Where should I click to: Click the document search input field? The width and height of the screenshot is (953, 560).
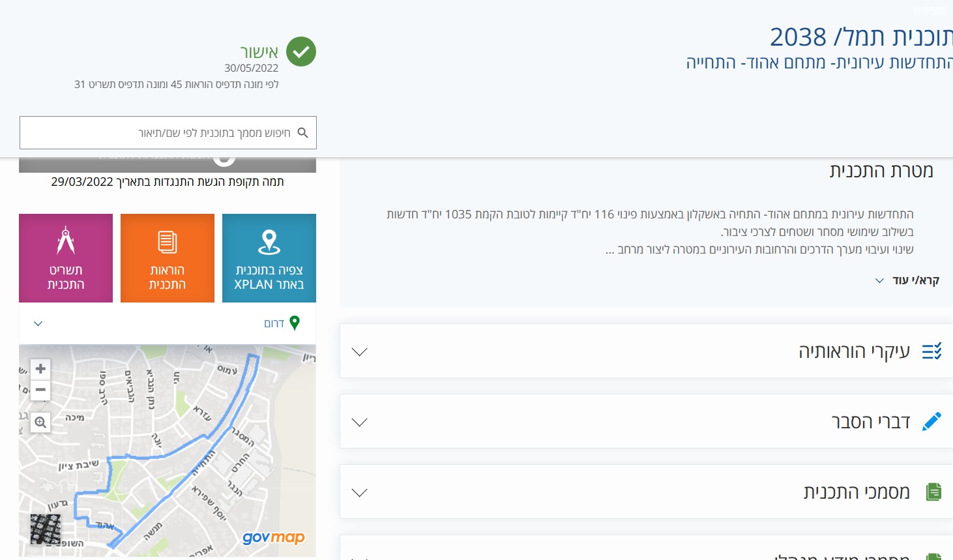point(168,133)
